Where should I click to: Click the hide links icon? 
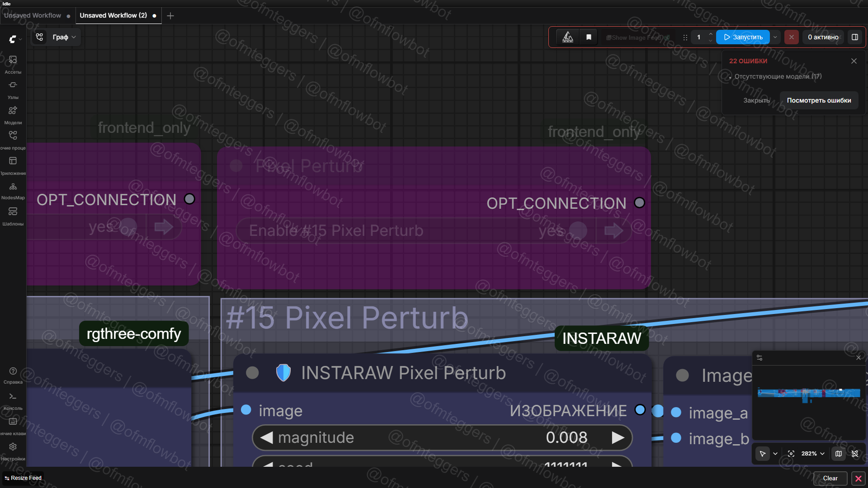coord(855,454)
